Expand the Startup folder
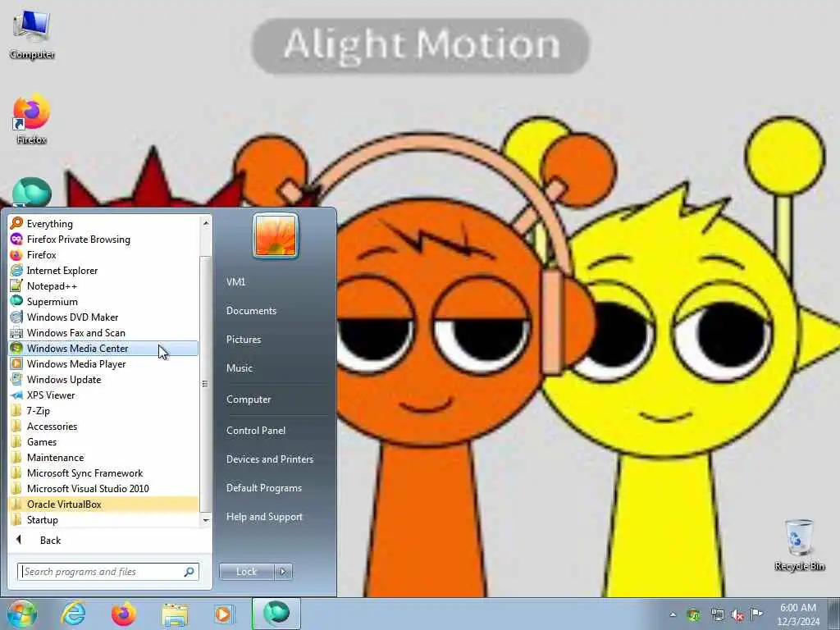This screenshot has height=630, width=840. pos(103,519)
